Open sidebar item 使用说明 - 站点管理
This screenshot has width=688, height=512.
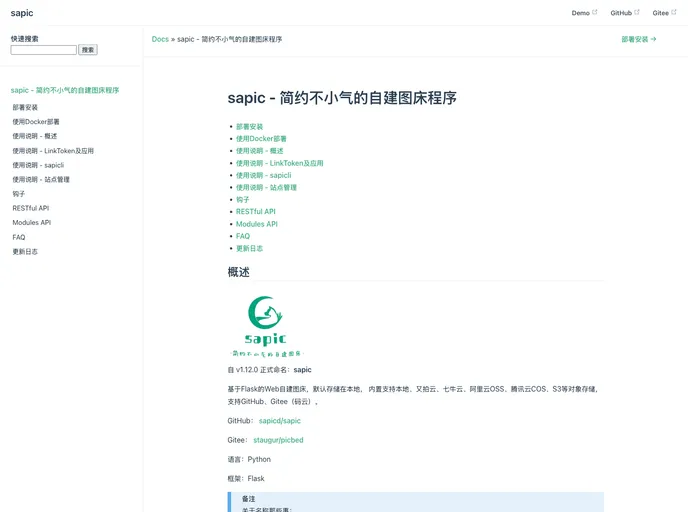click(x=41, y=179)
